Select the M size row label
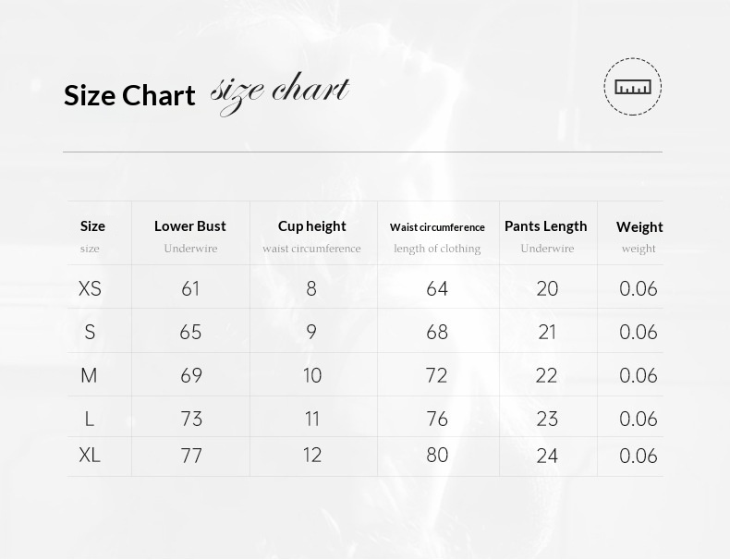Screen dimensions: 730x560 click(89, 375)
